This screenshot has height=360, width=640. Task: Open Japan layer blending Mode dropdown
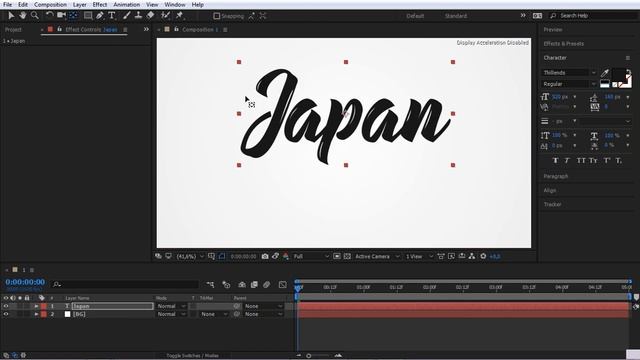point(171,306)
